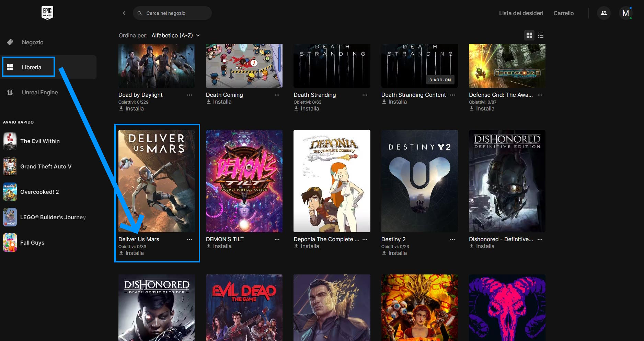Open Dead by Daylight cover art
644x341 pixels.
tap(157, 66)
